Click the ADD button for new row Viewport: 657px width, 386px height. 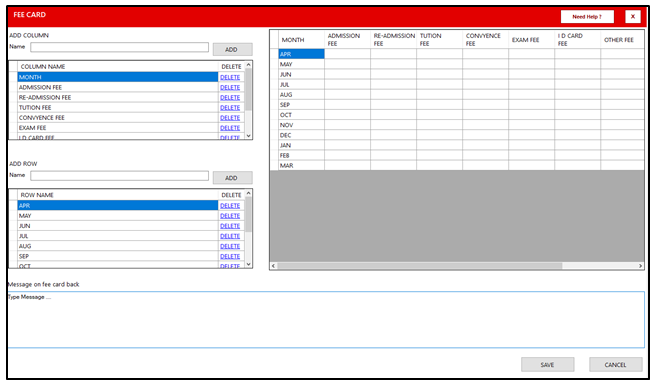pyautogui.click(x=233, y=178)
